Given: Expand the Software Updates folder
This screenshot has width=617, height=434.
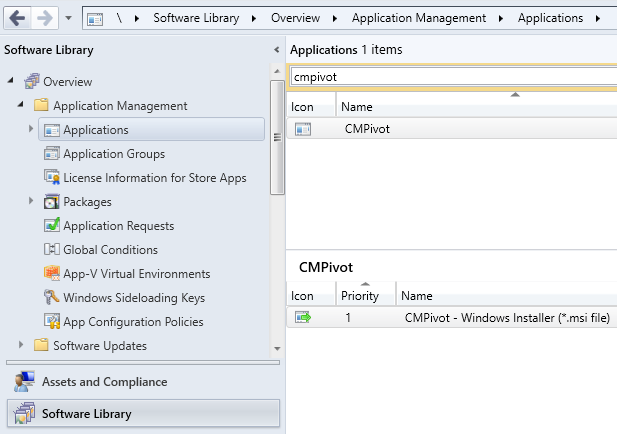Looking at the screenshot, I should click(21, 346).
